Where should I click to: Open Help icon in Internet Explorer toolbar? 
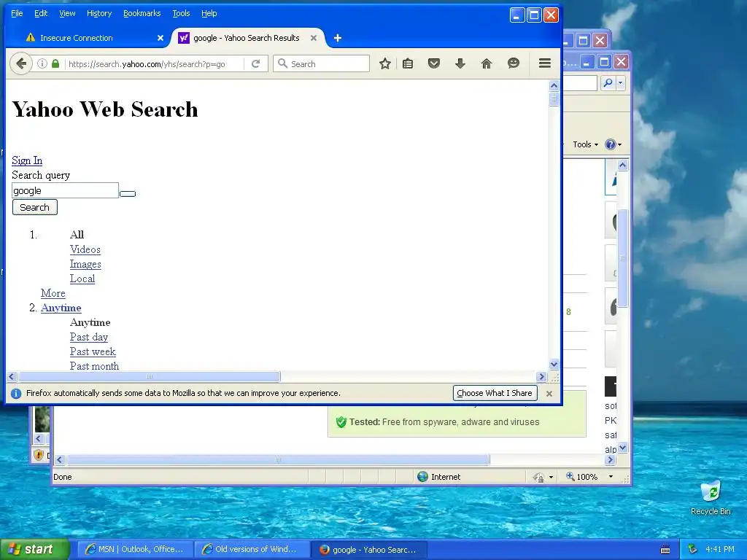coord(610,144)
